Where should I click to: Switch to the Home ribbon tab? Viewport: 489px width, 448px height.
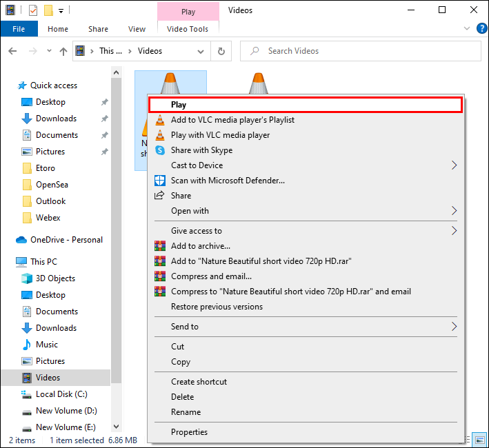pyautogui.click(x=58, y=29)
